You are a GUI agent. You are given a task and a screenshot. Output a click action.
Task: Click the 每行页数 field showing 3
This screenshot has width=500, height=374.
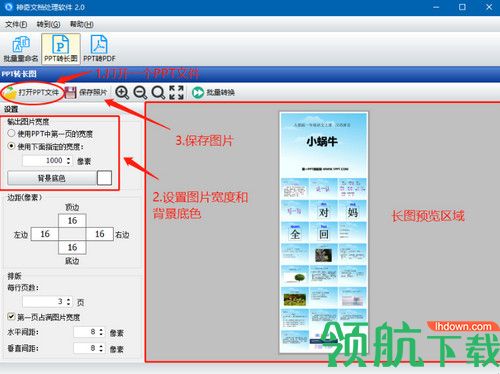click(x=44, y=302)
